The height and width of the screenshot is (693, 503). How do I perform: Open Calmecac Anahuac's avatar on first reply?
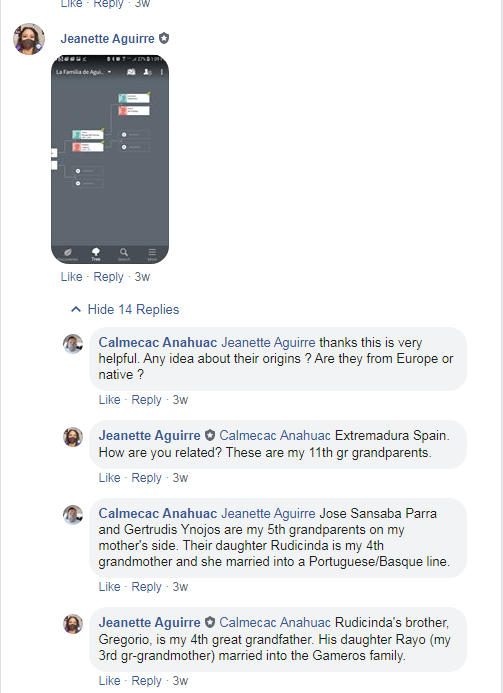click(x=73, y=344)
